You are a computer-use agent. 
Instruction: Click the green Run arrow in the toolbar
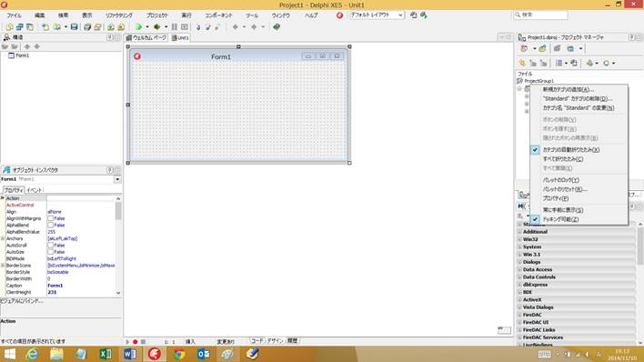pyautogui.click(x=139, y=27)
